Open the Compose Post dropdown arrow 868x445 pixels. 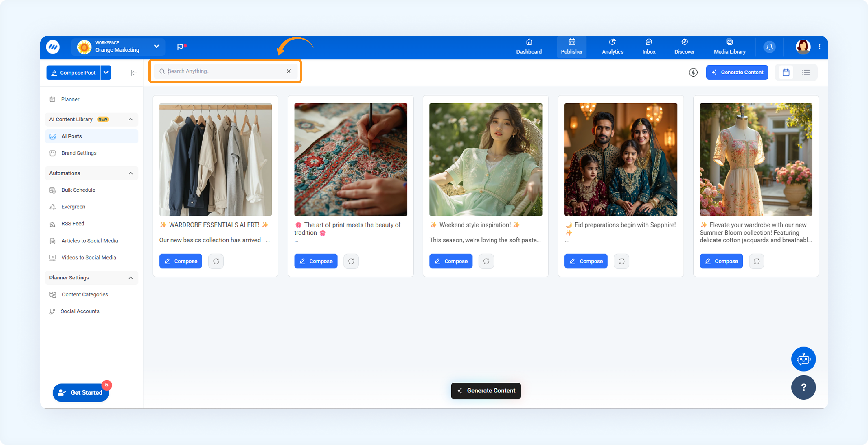(x=106, y=73)
